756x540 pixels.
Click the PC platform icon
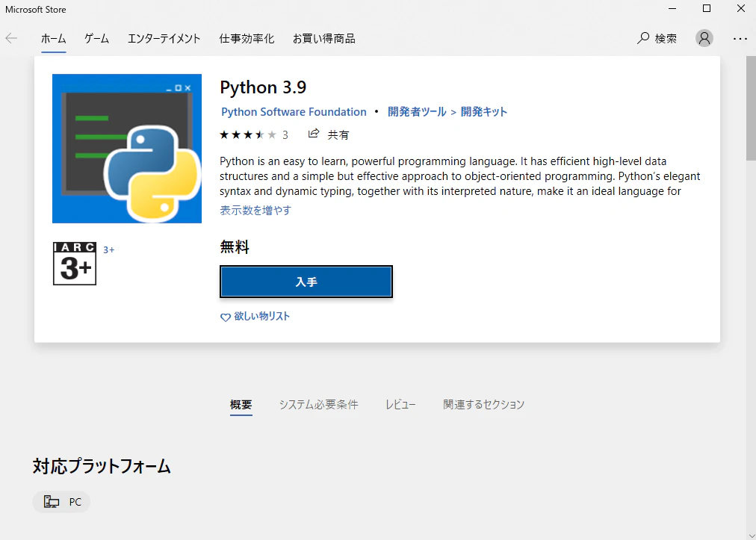51,502
